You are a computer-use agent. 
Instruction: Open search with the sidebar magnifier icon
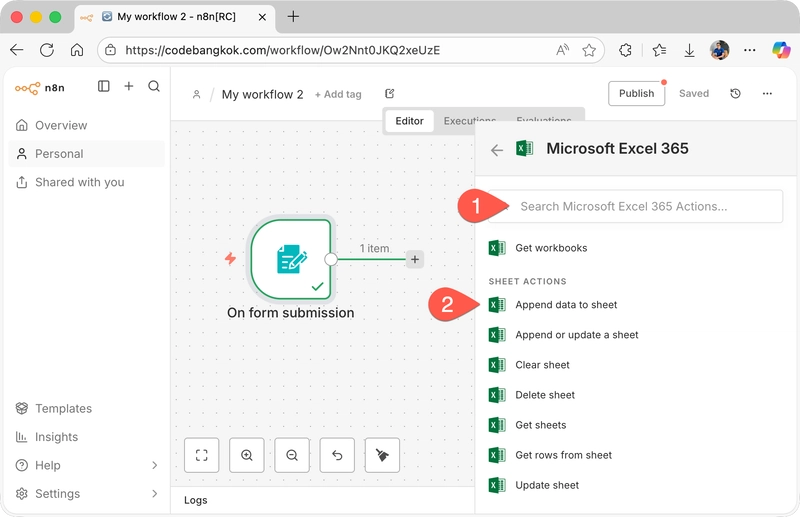(154, 87)
